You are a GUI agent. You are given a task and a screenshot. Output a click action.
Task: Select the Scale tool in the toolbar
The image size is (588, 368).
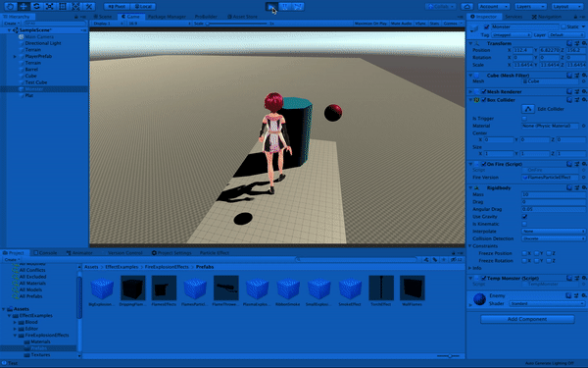[50, 7]
